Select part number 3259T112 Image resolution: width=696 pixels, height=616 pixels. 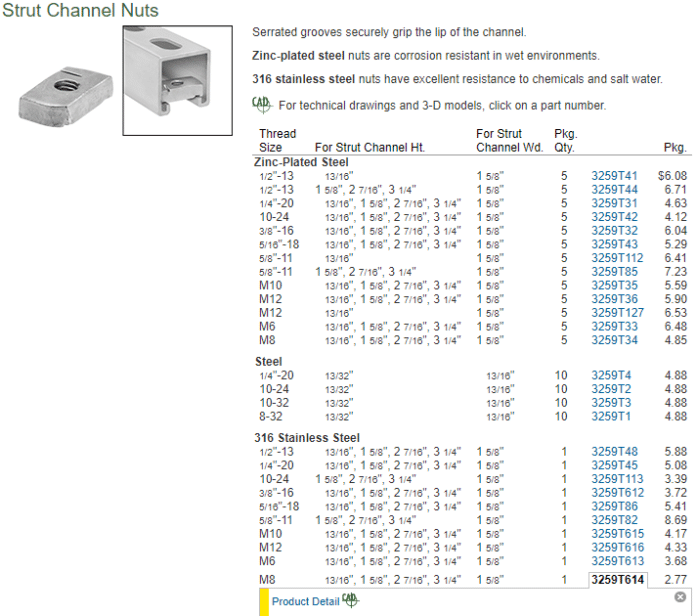[617, 258]
